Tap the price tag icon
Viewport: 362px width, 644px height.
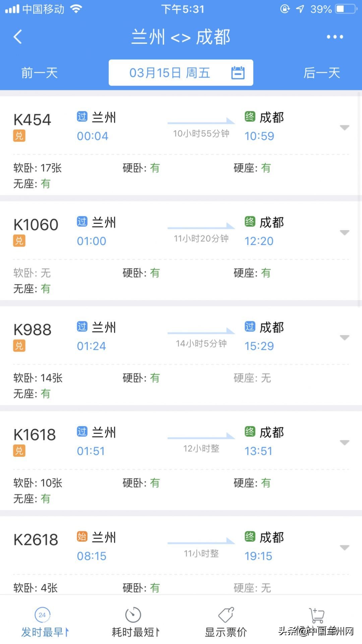226,615
